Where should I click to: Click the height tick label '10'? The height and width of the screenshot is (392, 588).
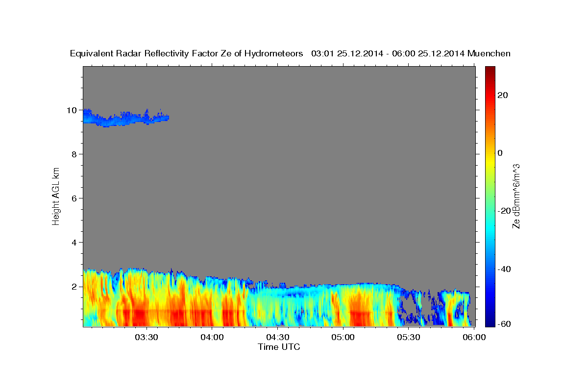72,110
